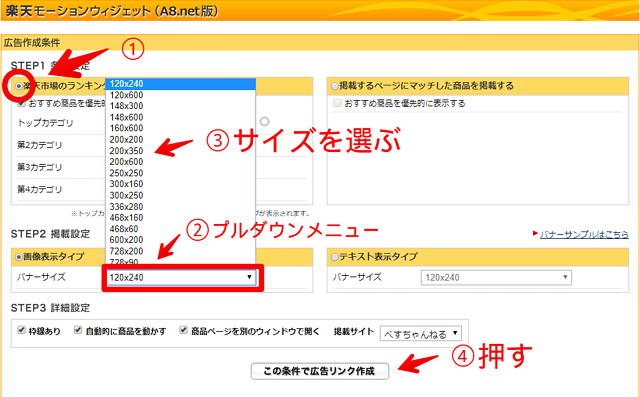
Task: Choose 148x600 size option
Action: click(x=180, y=118)
